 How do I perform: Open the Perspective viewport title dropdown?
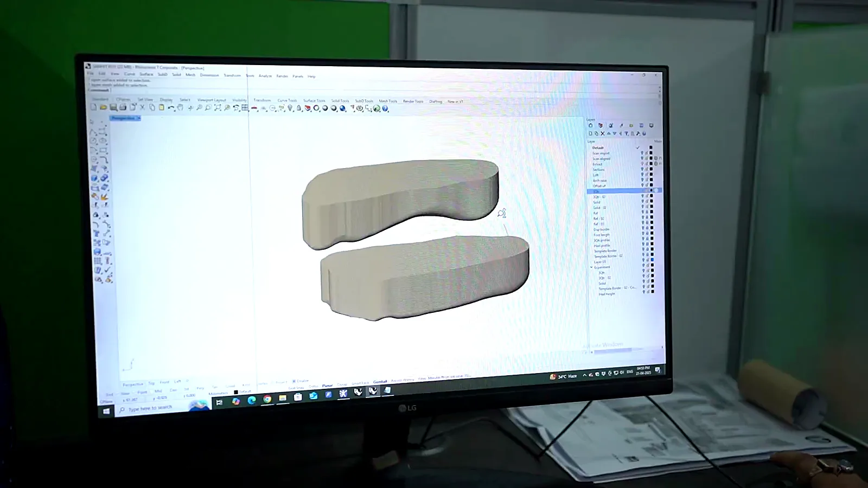pos(139,118)
